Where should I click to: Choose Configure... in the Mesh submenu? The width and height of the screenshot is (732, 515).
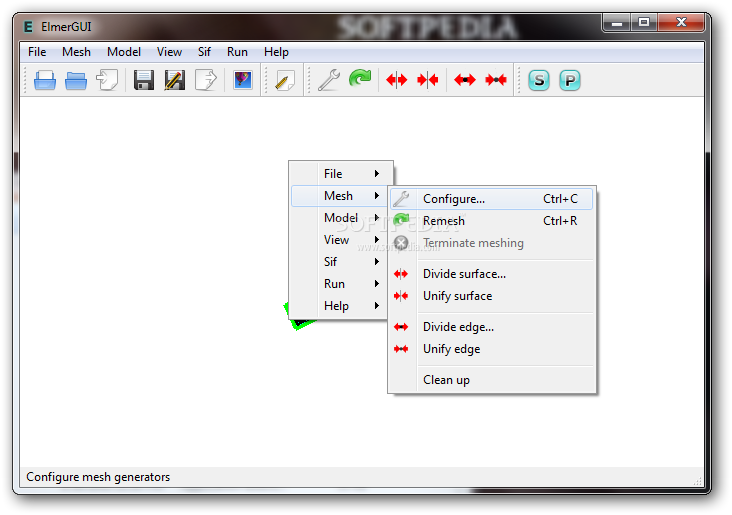tap(492, 199)
